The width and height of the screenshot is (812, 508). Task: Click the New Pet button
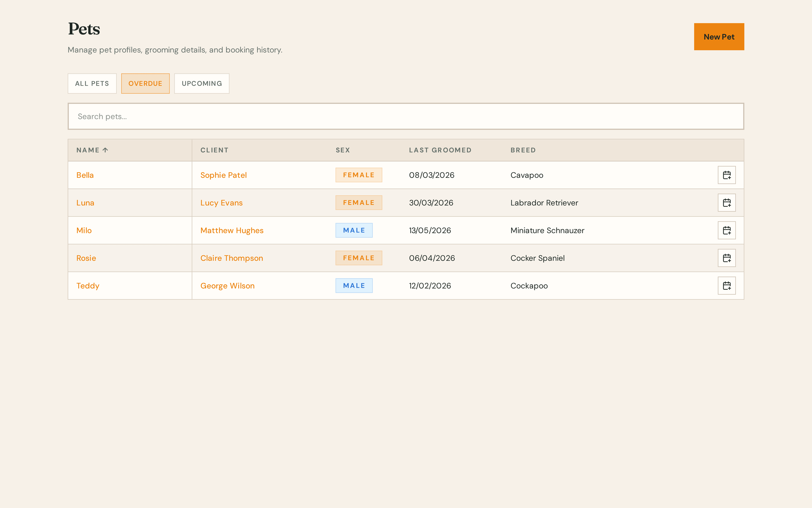[x=719, y=37]
